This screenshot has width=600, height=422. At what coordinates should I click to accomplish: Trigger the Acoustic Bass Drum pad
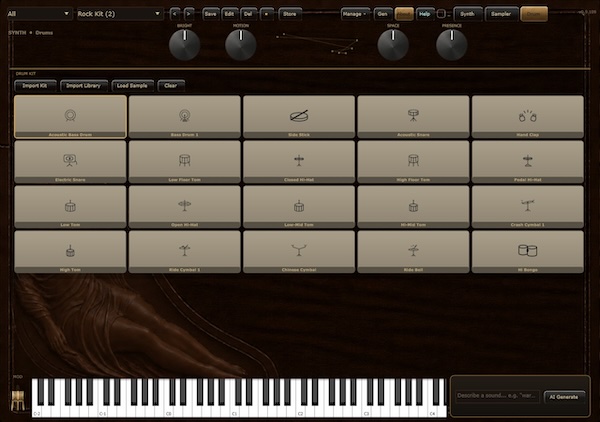(x=70, y=116)
